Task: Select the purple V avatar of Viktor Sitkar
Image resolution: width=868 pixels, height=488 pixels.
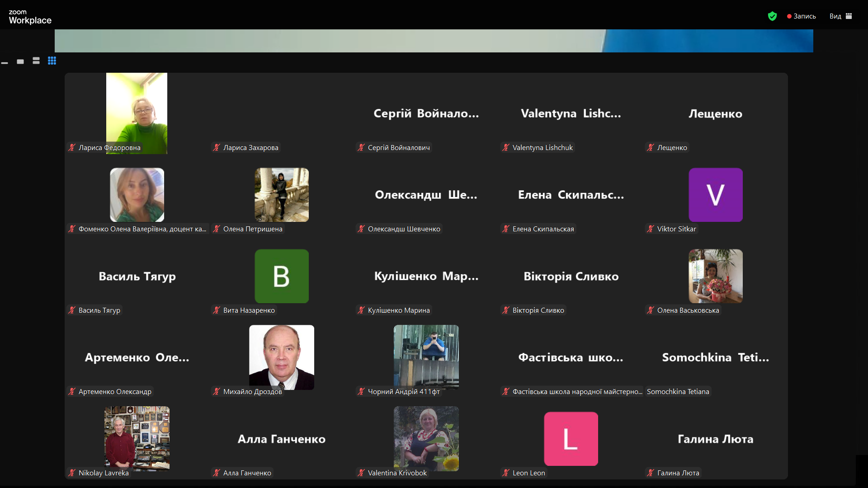Action: pyautogui.click(x=715, y=195)
